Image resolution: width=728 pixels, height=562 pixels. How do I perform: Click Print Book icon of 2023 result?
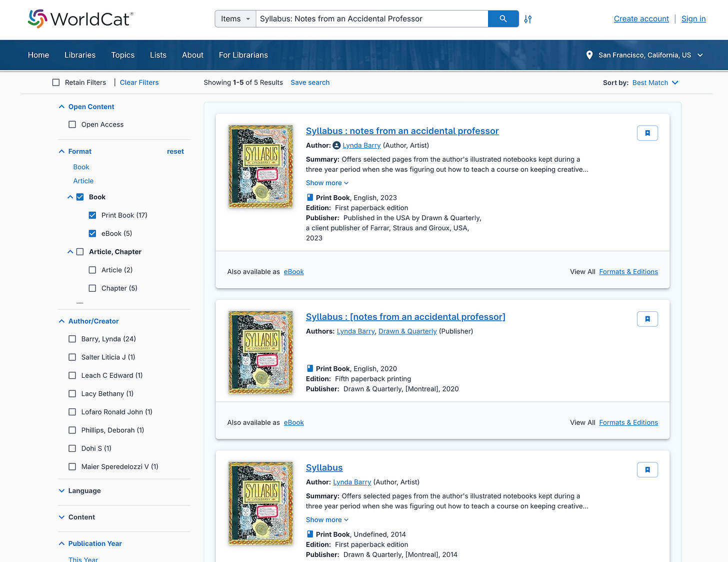(310, 198)
